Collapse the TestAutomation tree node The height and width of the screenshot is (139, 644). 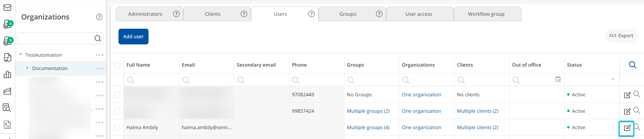[21, 55]
